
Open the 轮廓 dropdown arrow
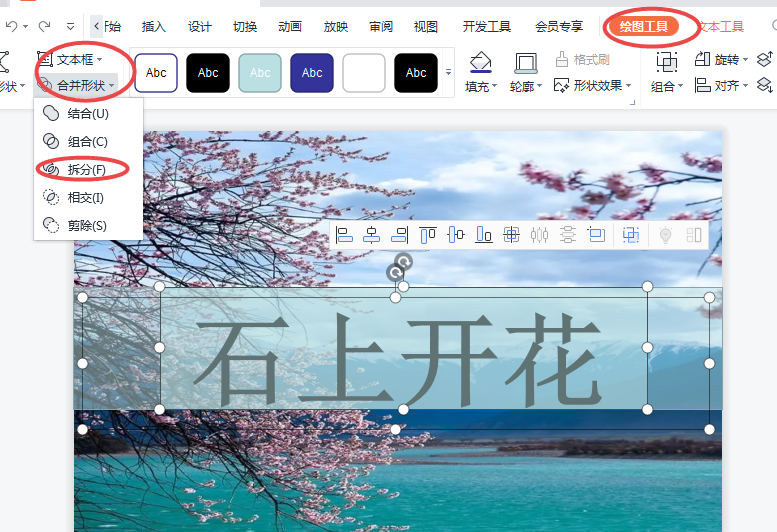[x=539, y=87]
